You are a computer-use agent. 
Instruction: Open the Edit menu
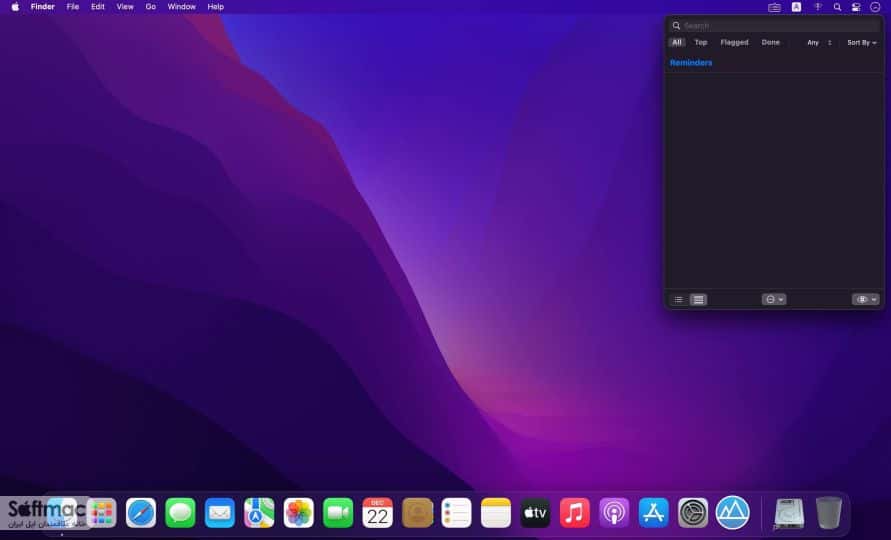point(98,7)
